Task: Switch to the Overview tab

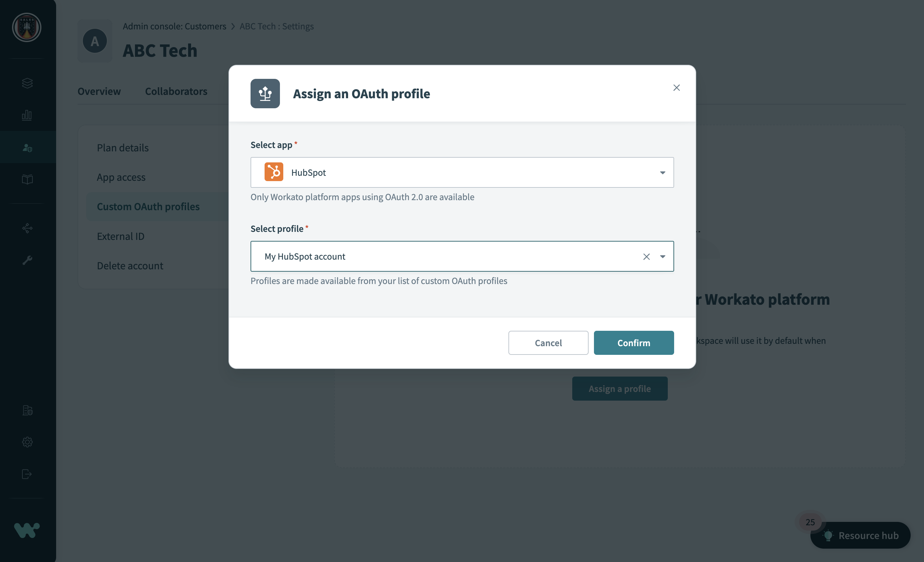Action: (99, 91)
